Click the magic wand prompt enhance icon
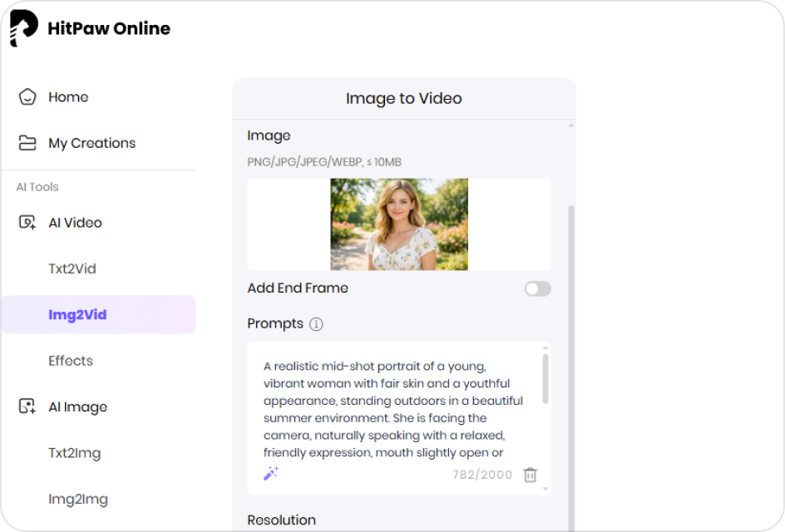This screenshot has height=532, width=785. (x=270, y=474)
